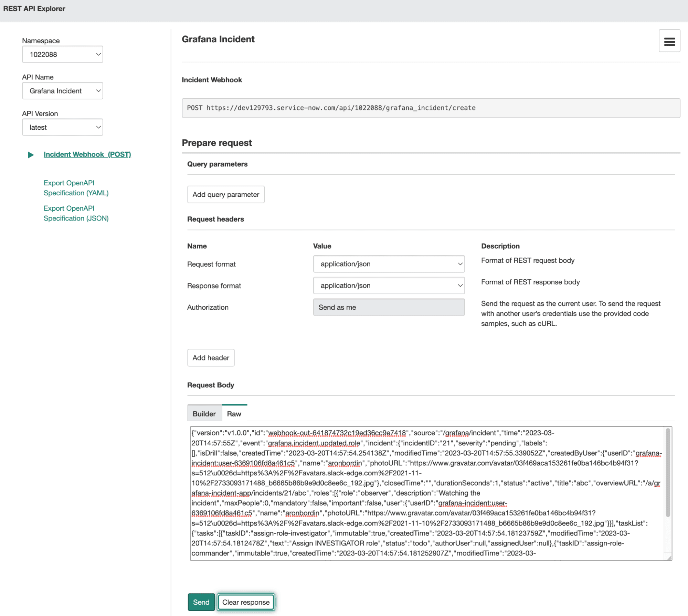688x616 pixels.
Task: Select the Raw tab
Action: [234, 413]
